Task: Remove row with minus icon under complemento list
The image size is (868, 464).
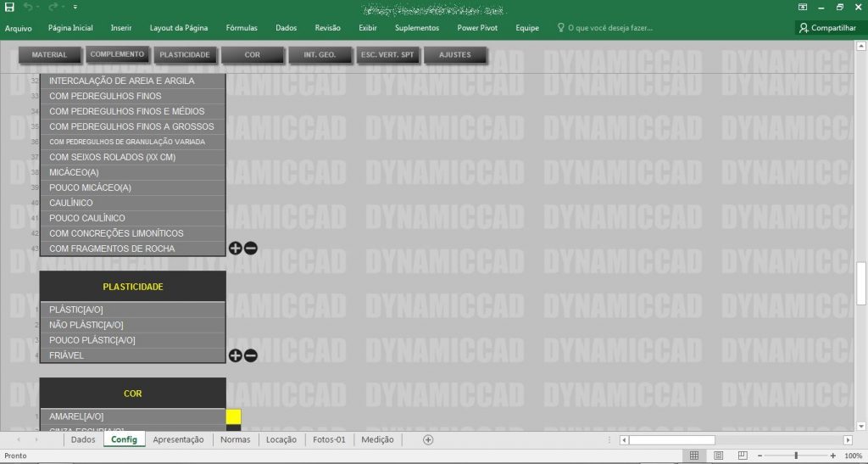Action: click(251, 248)
